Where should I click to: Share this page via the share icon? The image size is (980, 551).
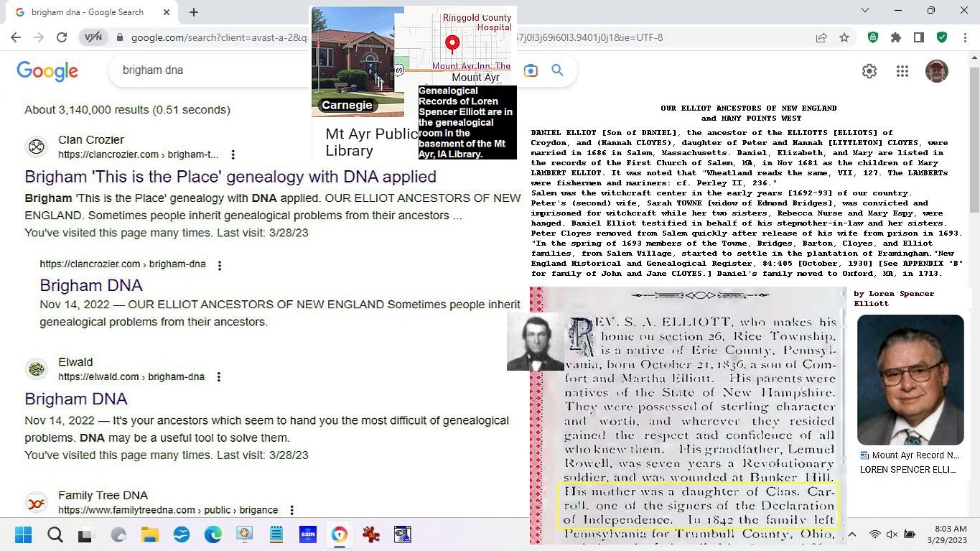pyautogui.click(x=821, y=37)
